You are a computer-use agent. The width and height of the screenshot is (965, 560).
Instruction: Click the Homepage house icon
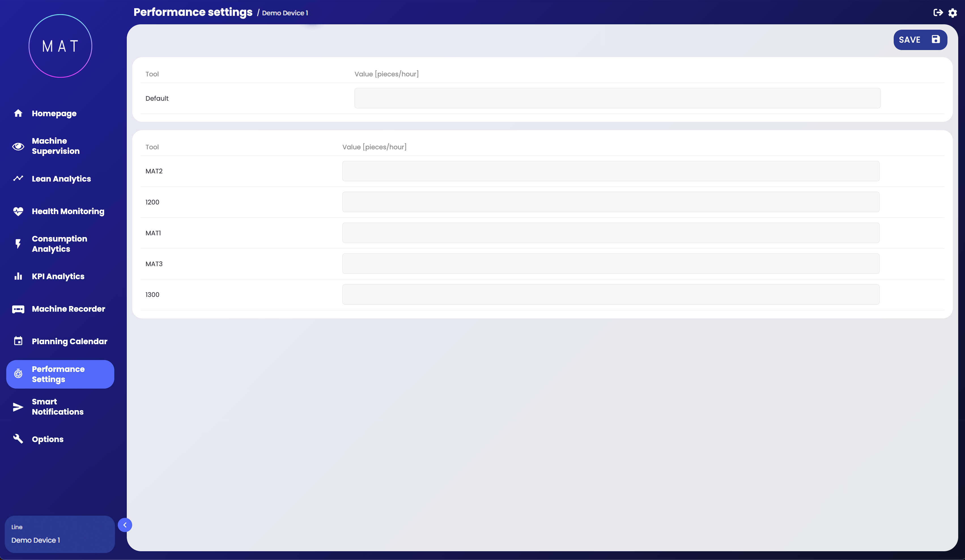[18, 113]
